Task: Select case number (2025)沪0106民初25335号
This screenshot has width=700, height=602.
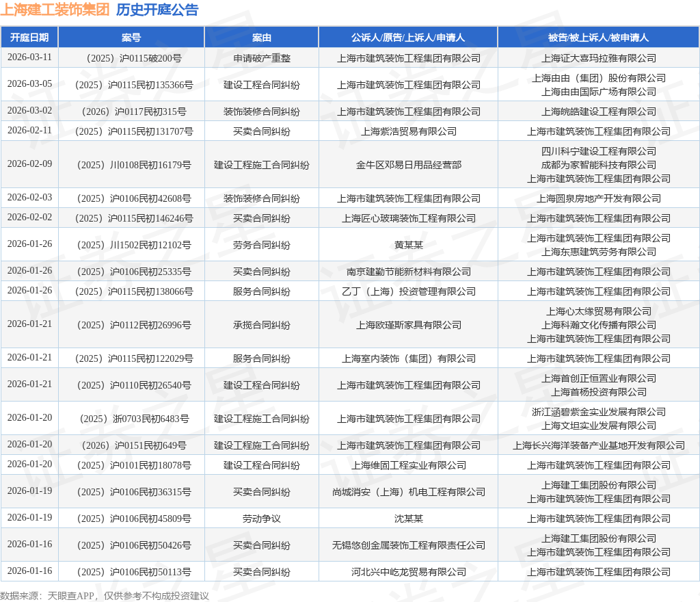Action: tap(134, 272)
